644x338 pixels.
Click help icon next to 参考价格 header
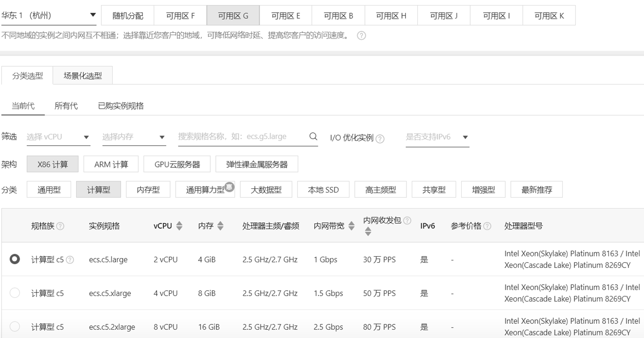(487, 226)
